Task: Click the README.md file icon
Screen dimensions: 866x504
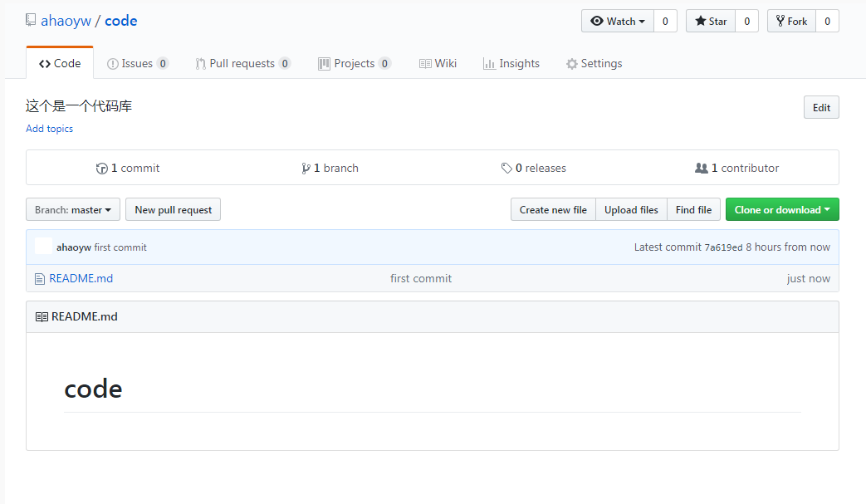Action: [x=39, y=279]
